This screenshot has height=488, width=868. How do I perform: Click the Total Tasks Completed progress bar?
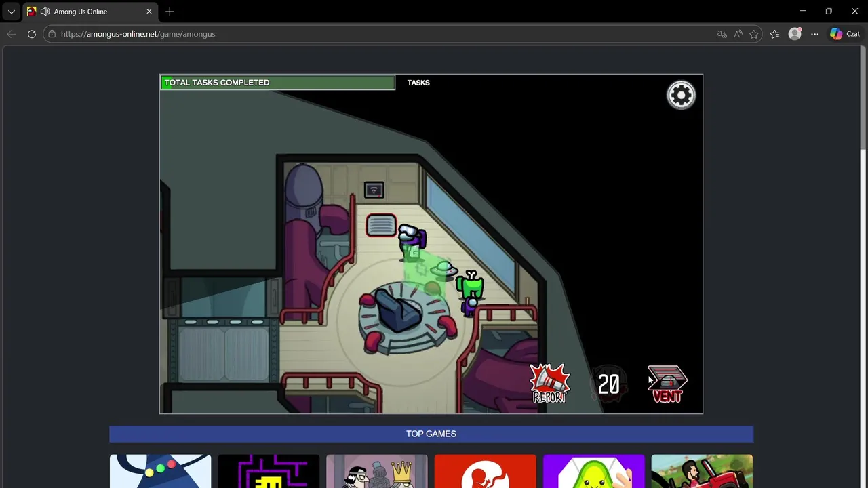pos(277,83)
